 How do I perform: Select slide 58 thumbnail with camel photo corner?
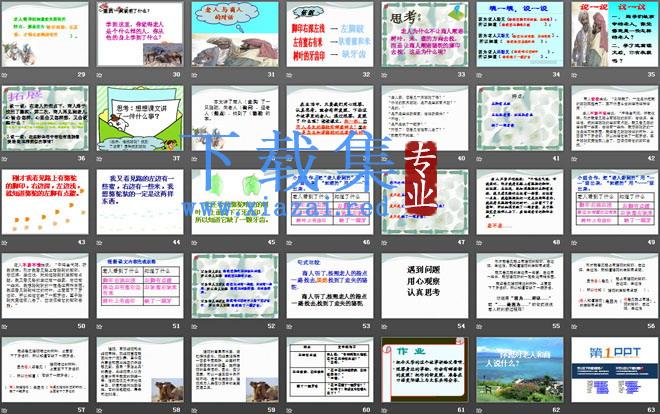(140, 369)
